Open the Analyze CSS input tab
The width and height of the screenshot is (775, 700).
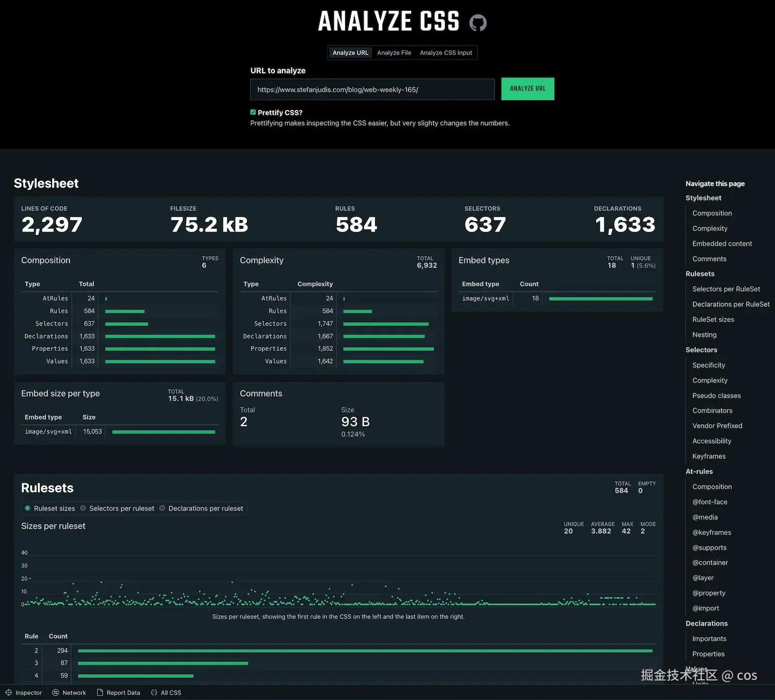[x=446, y=52]
